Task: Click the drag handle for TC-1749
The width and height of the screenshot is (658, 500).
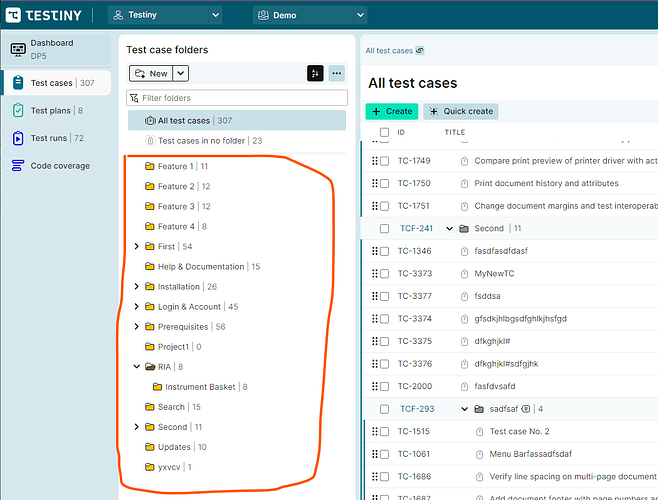Action: (x=375, y=161)
